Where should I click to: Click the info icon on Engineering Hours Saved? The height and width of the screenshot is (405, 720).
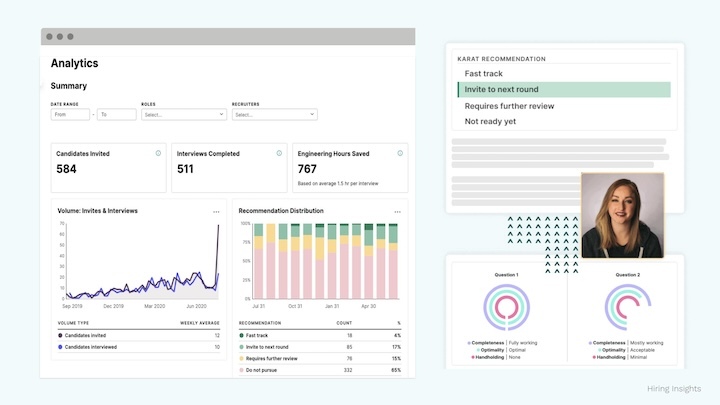[400, 153]
